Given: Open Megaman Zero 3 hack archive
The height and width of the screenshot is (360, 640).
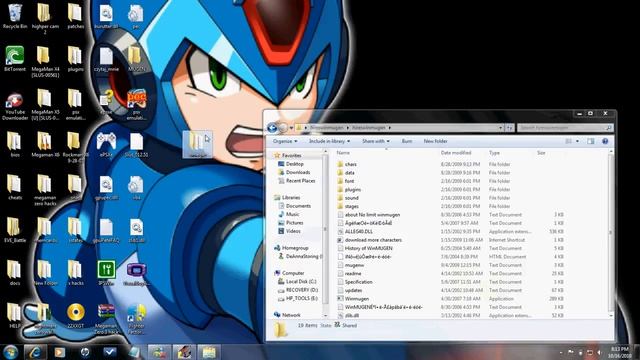Looking at the screenshot, I should (x=106, y=319).
